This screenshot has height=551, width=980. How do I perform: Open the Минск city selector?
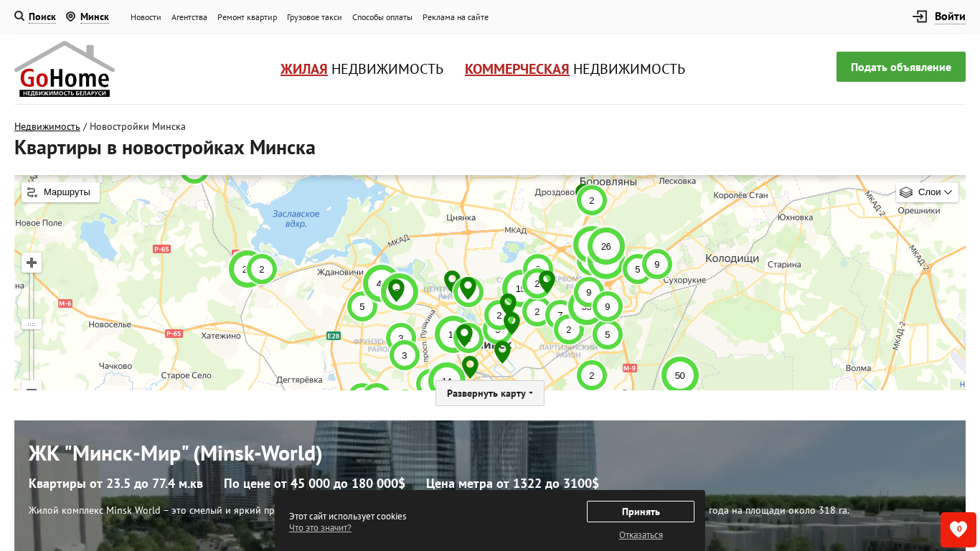[x=94, y=17]
